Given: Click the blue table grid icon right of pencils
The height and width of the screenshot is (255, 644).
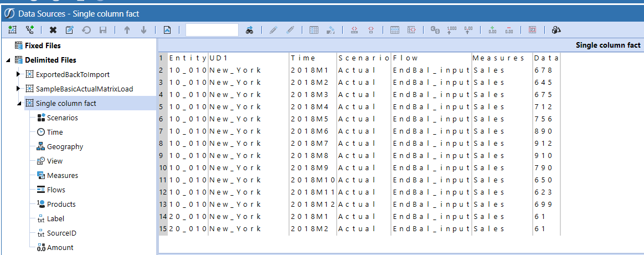Looking at the screenshot, I should pyautogui.click(x=314, y=29).
